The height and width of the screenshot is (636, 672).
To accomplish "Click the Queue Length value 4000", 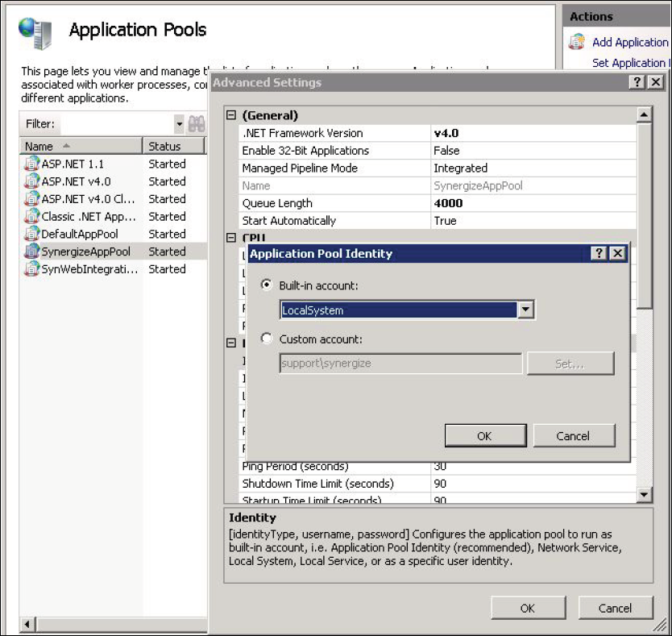I will tap(448, 203).
